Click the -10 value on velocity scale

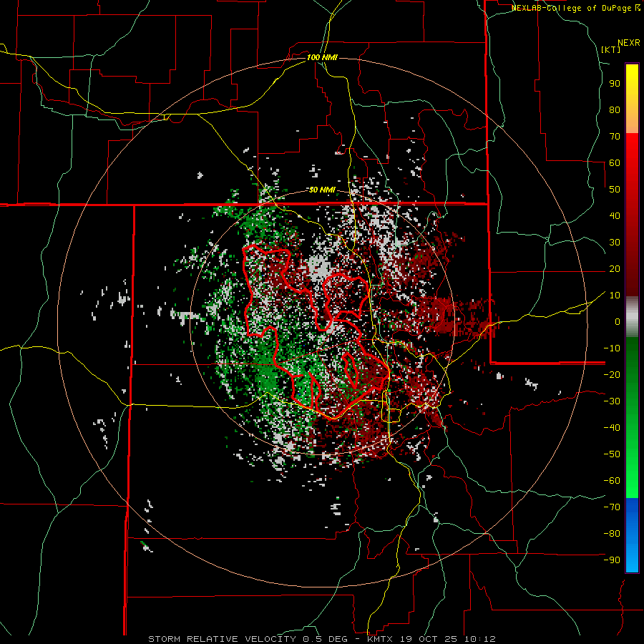pos(612,348)
